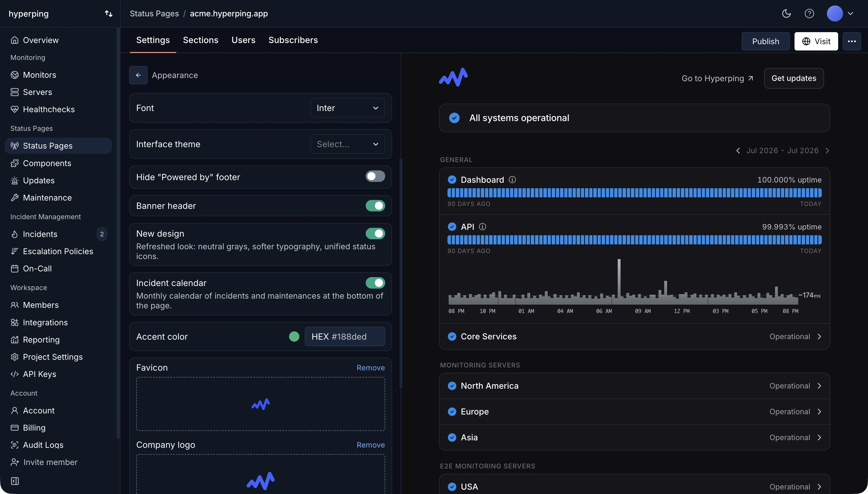Viewport: 868px width, 494px height.
Task: Click the info icon beside API
Action: tap(483, 227)
